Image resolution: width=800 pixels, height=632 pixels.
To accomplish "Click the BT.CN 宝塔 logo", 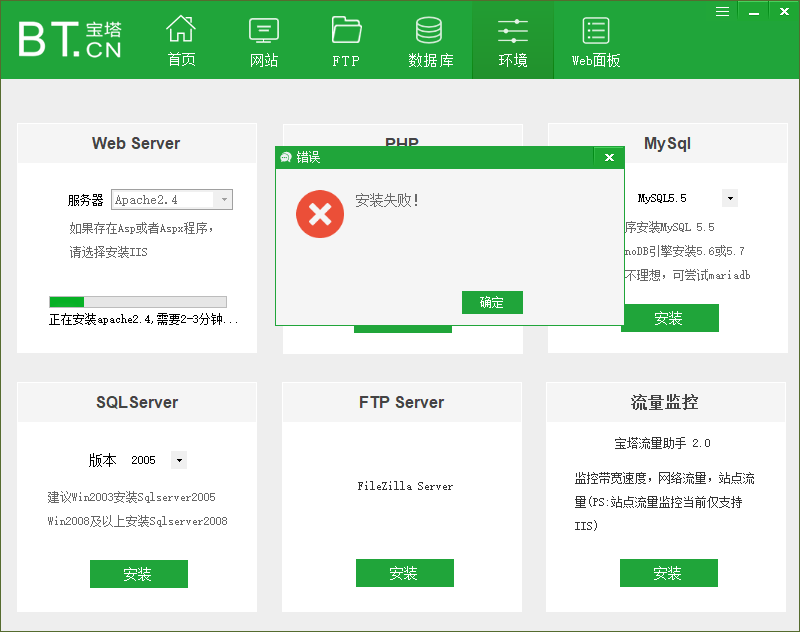I will (x=70, y=39).
